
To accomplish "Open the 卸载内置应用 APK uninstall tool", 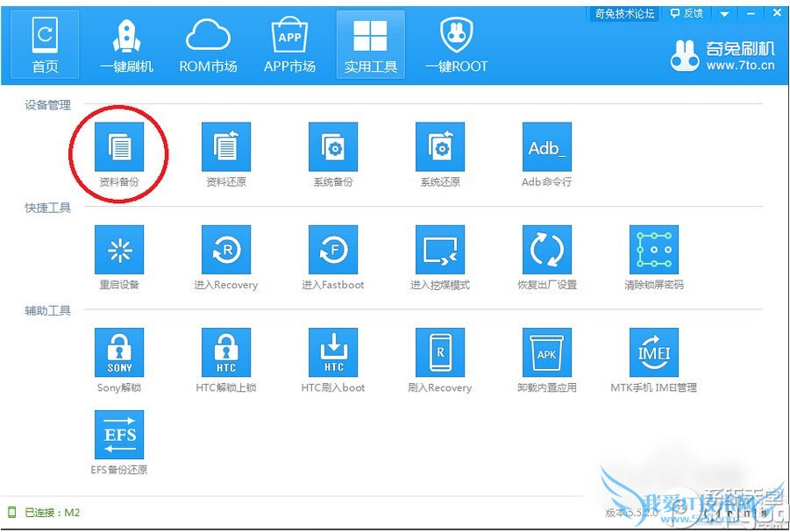I will tap(546, 352).
